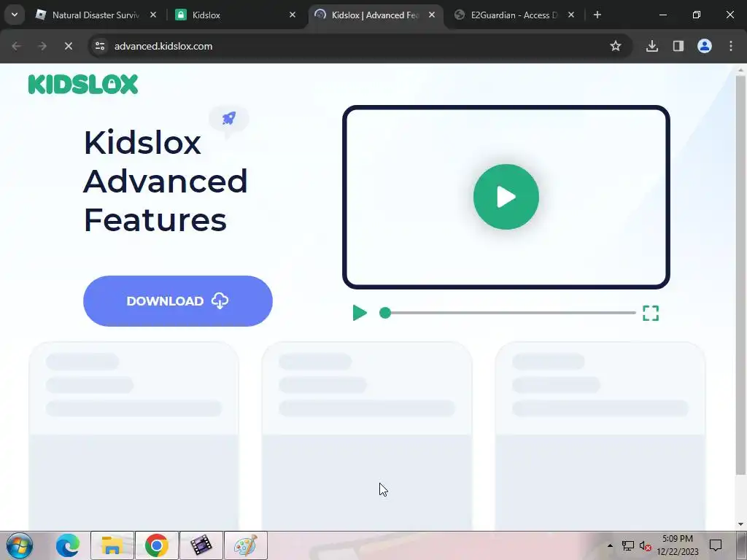Click the page vertical scrollbar
Screen dimensions: 747x560
740,275
